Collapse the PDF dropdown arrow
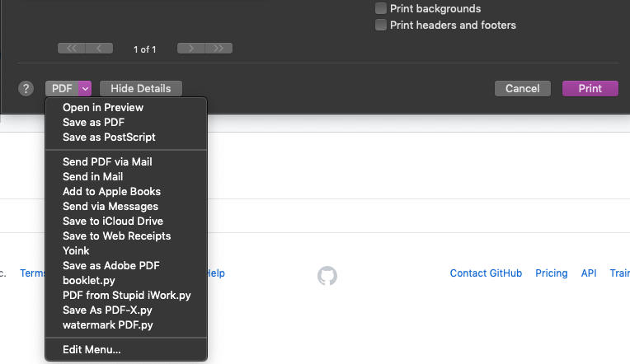Viewport: 630px width, 364px height. pyautogui.click(x=85, y=88)
